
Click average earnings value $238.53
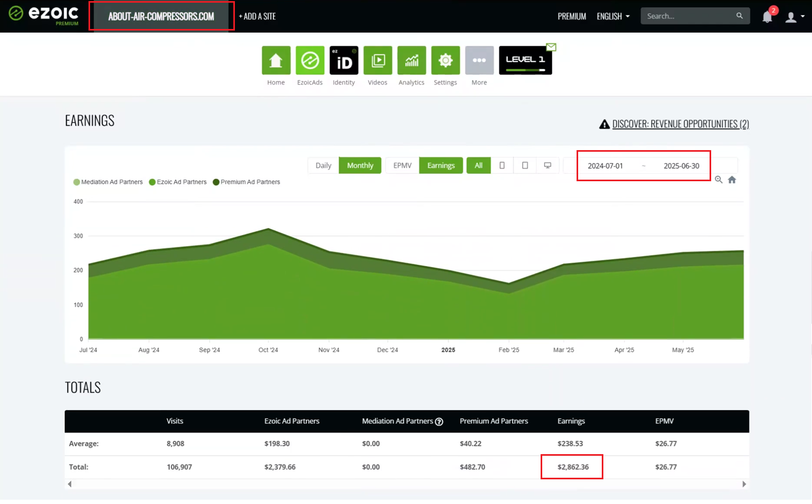pos(570,443)
